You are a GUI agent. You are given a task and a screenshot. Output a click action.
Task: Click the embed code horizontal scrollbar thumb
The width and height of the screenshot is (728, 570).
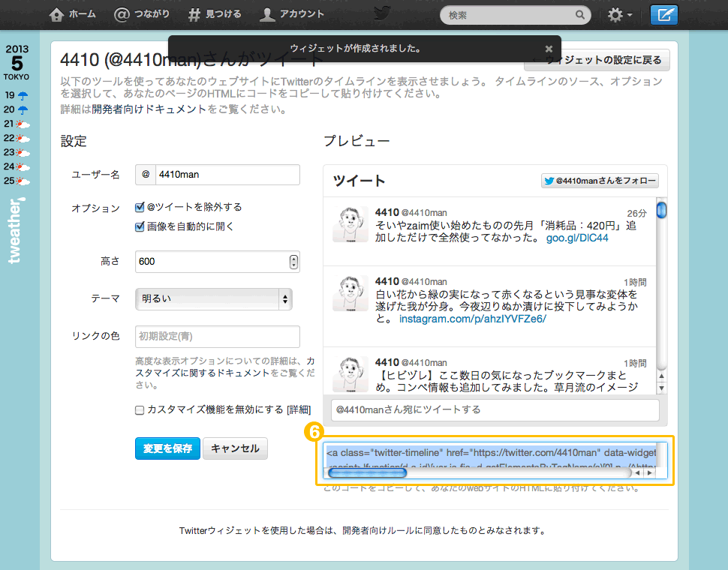click(x=367, y=473)
